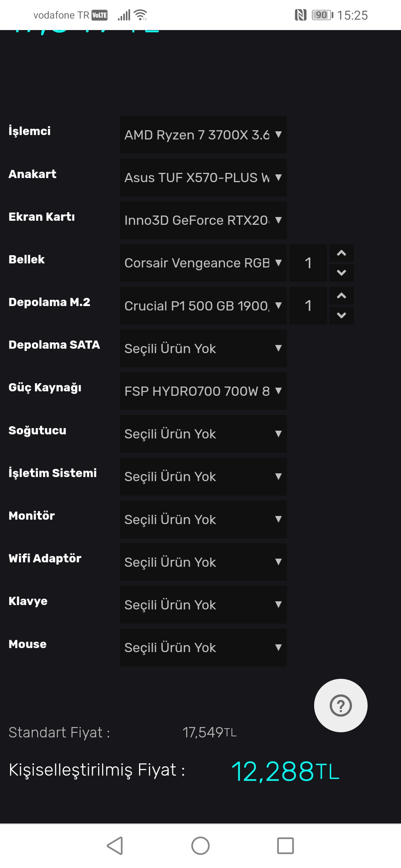Increase Bellek quantity with up arrow
401x868 pixels.
341,253
